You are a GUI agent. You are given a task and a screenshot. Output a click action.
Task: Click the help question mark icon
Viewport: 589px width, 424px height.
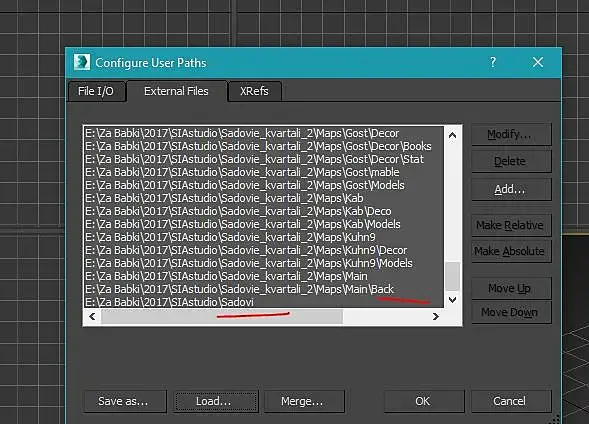pos(492,62)
